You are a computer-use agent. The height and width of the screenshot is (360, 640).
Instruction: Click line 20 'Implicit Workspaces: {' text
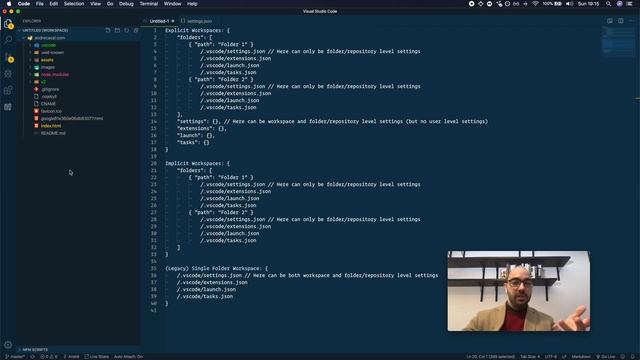coord(198,163)
